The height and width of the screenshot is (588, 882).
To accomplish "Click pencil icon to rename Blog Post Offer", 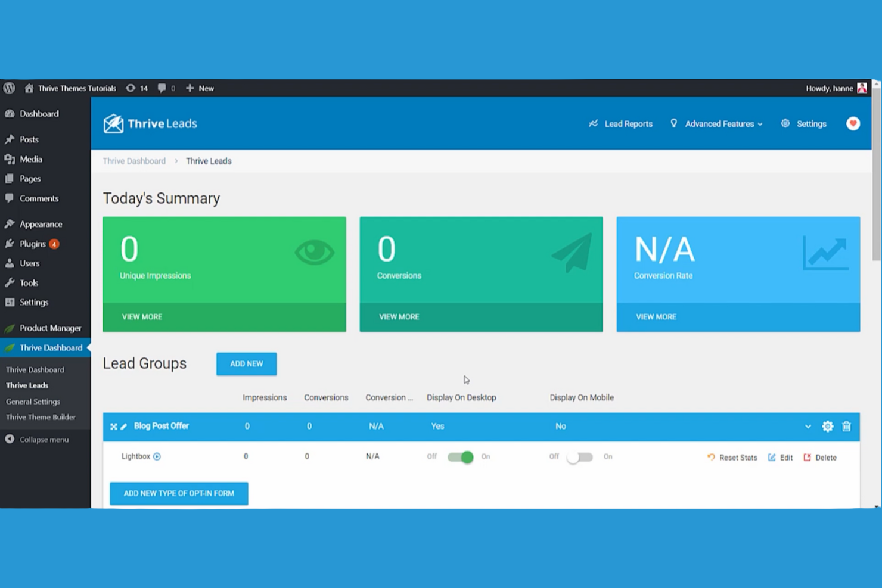I will (x=124, y=426).
